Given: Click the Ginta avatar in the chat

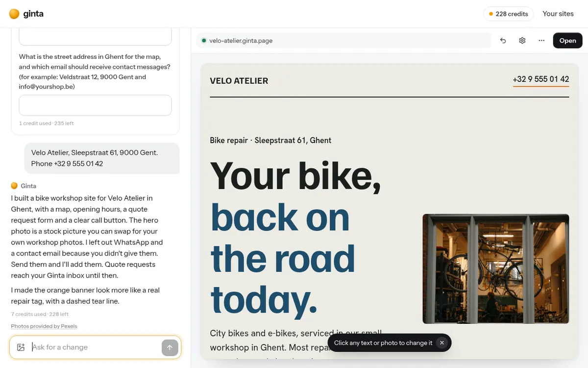Looking at the screenshot, I should tap(14, 186).
